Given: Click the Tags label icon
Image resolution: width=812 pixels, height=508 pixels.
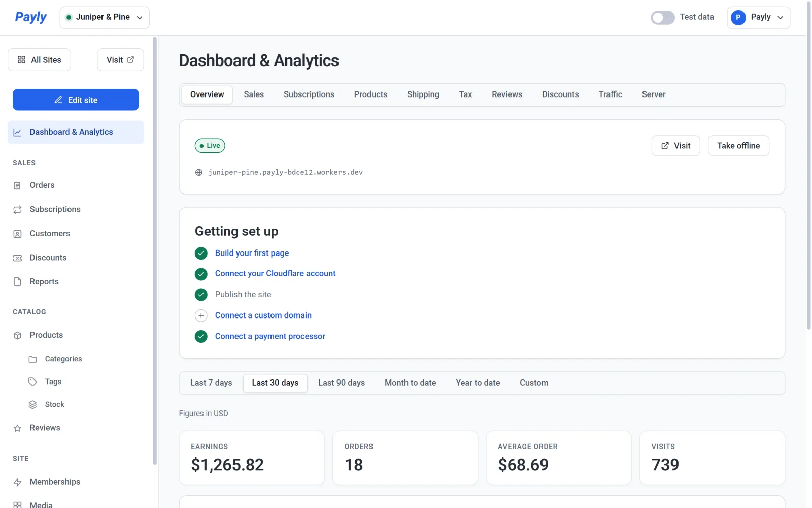Looking at the screenshot, I should 32,382.
